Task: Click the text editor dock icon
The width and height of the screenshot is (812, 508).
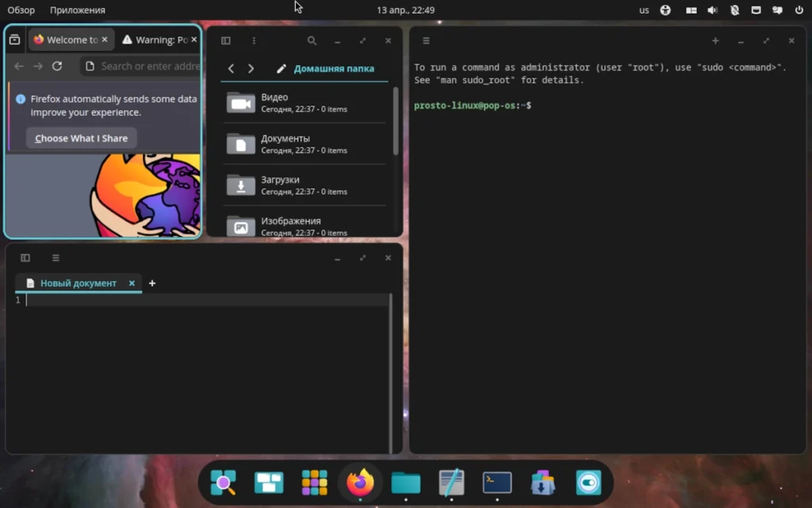Action: point(451,483)
